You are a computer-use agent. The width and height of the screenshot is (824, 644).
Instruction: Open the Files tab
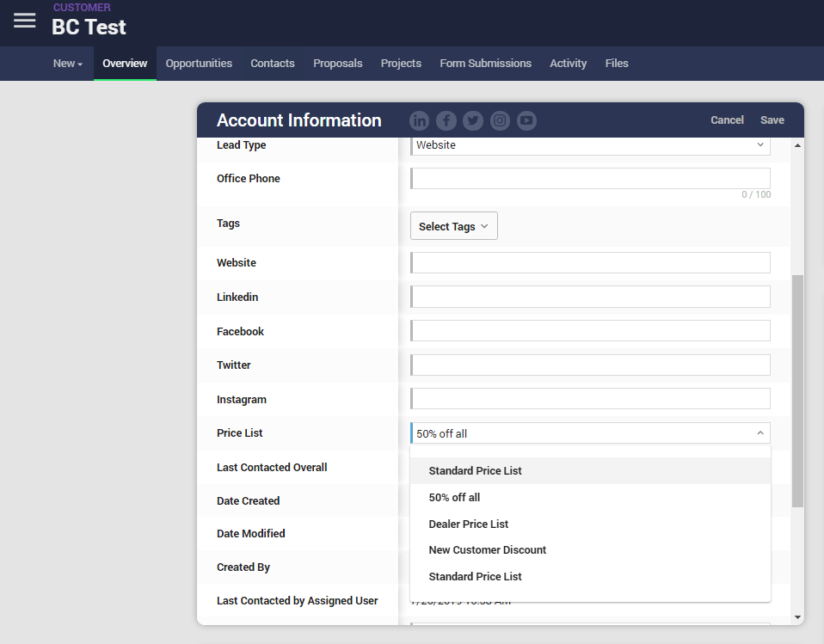point(617,64)
